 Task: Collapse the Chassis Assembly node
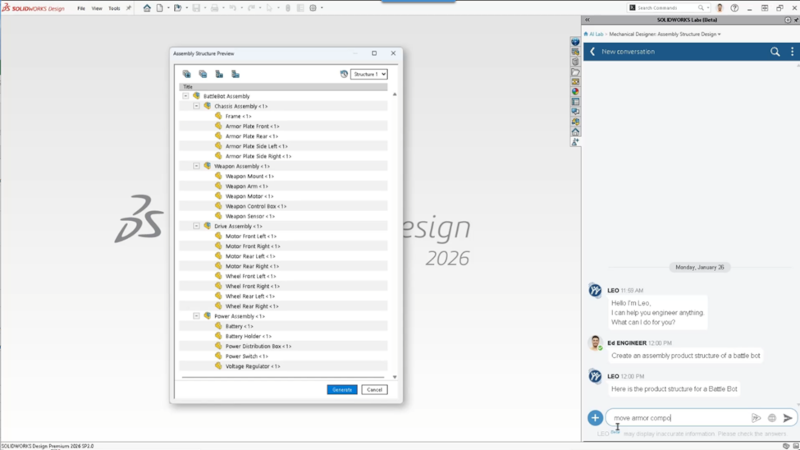[x=196, y=106]
